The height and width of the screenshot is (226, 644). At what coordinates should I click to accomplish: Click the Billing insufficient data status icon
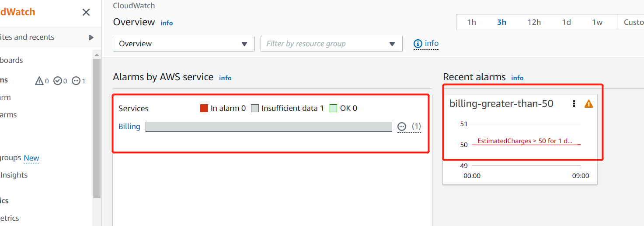click(402, 127)
